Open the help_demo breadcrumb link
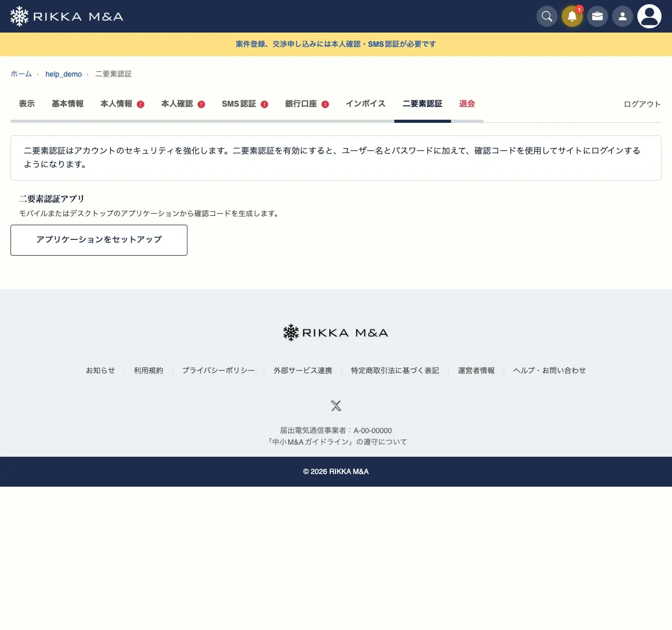Viewport: 672px width, 630px height. pos(64,74)
